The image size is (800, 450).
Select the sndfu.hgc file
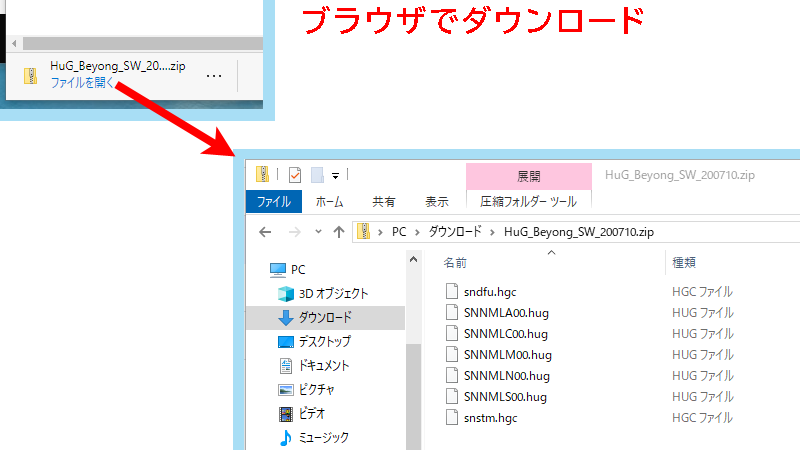[490, 292]
